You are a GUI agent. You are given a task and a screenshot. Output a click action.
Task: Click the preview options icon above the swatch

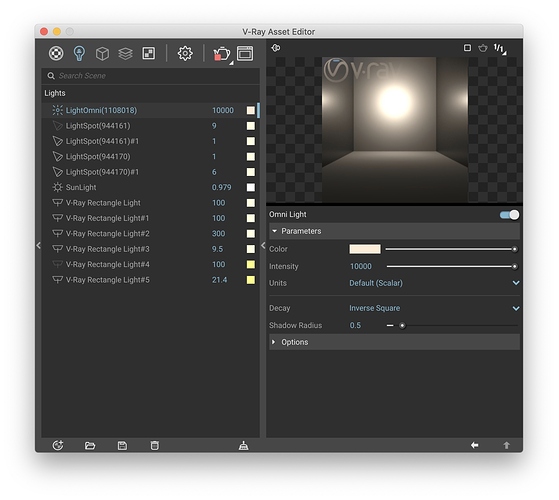276,47
